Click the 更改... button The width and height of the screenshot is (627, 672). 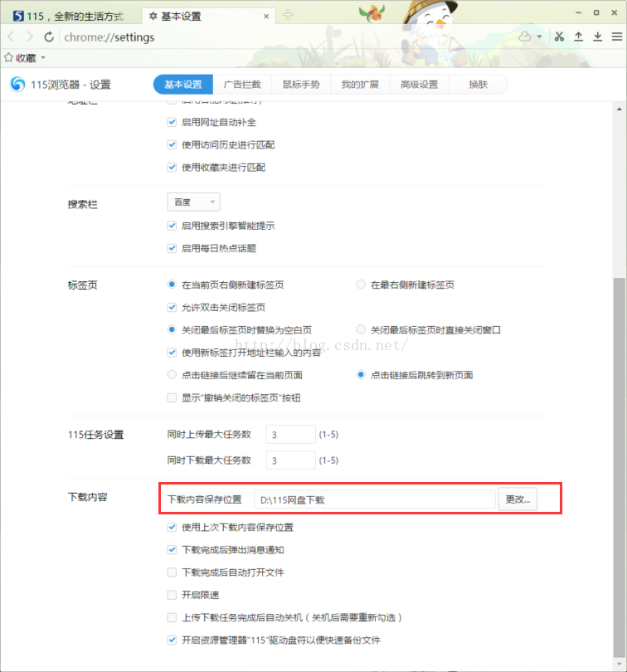coord(518,499)
